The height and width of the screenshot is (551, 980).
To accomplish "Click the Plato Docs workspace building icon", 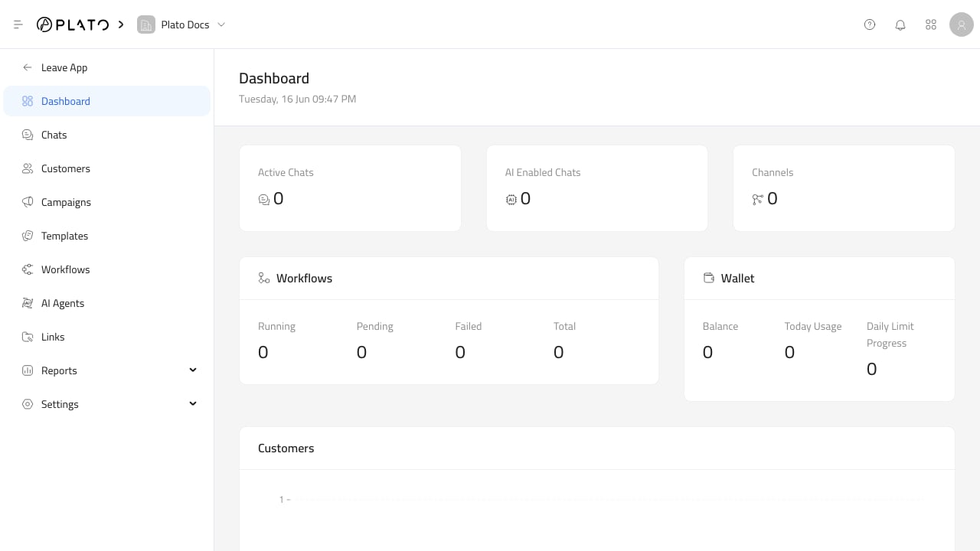I will [145, 24].
